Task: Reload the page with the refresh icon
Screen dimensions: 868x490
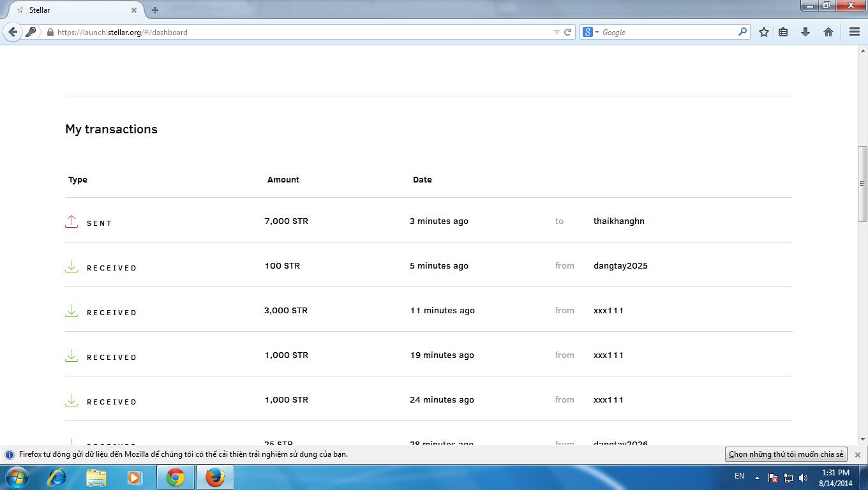Action: point(567,32)
